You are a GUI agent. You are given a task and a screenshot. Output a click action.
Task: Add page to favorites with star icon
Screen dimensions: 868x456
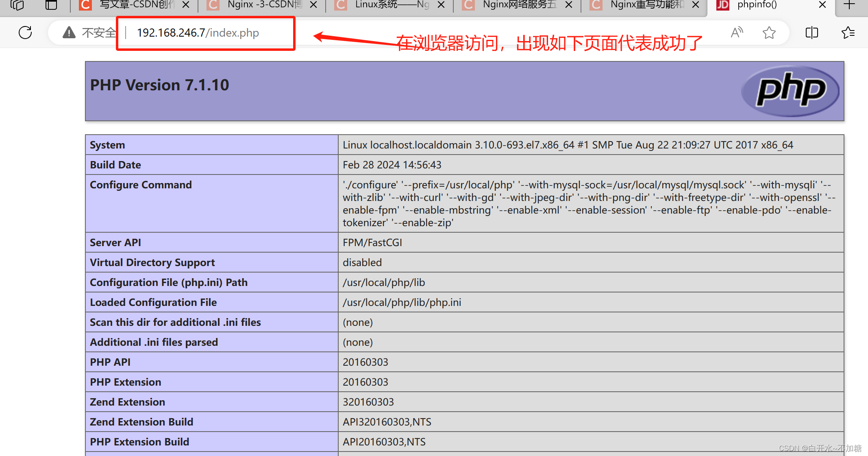(x=769, y=33)
